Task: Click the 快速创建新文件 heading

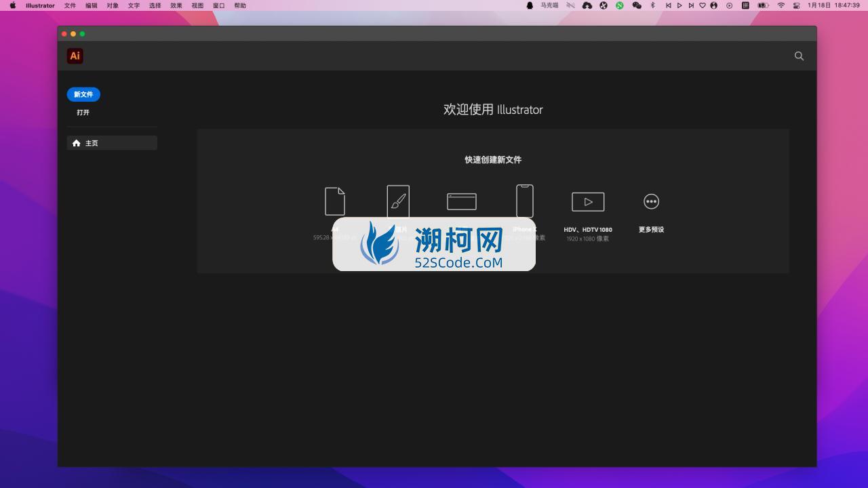Action: tap(493, 160)
